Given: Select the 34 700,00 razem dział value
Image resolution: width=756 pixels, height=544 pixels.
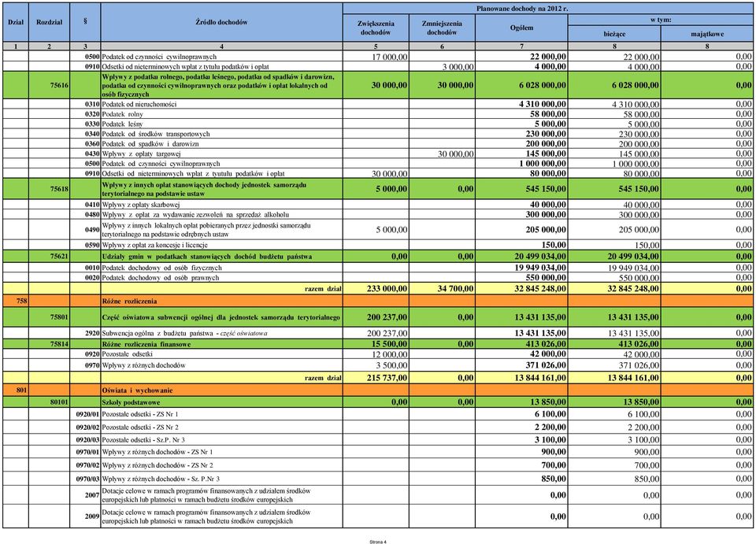Looking at the screenshot, I should pos(455,289).
